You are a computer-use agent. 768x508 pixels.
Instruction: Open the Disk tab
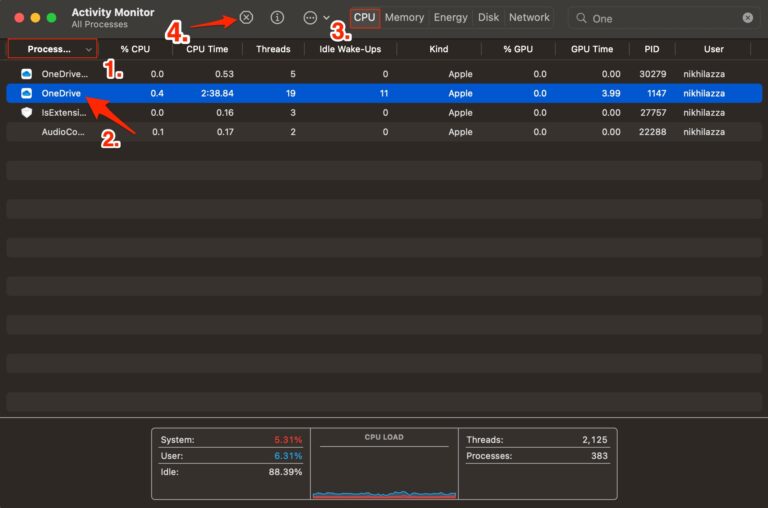[x=488, y=17]
